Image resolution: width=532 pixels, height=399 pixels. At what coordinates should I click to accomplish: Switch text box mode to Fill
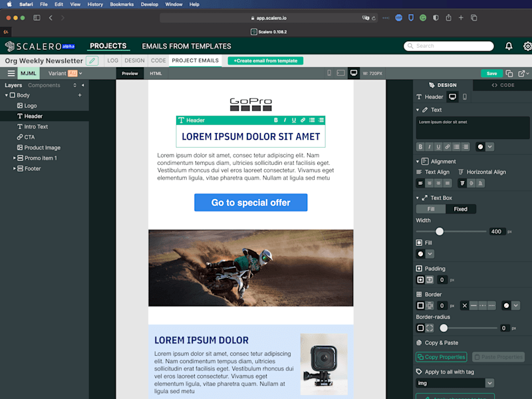[x=431, y=209]
